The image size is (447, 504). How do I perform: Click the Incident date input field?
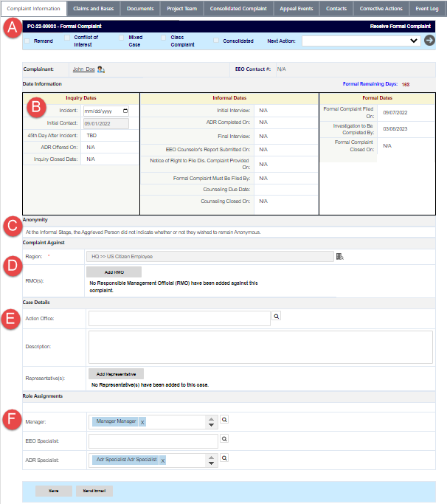[x=106, y=111]
